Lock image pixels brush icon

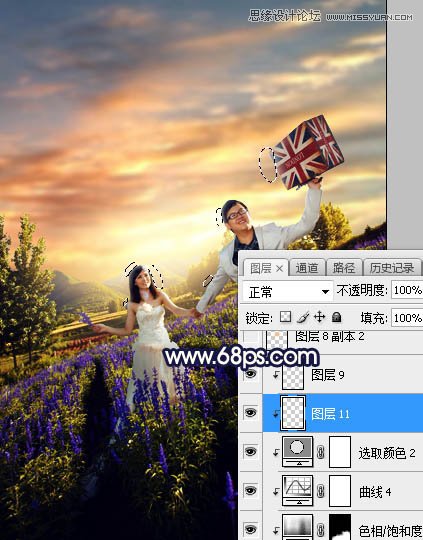pos(302,317)
